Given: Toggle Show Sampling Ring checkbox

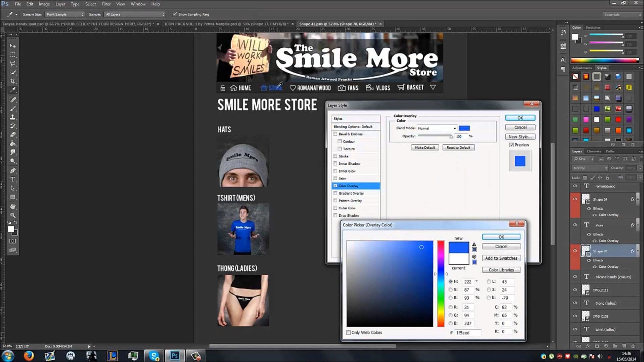Looking at the screenshot, I should (174, 14).
